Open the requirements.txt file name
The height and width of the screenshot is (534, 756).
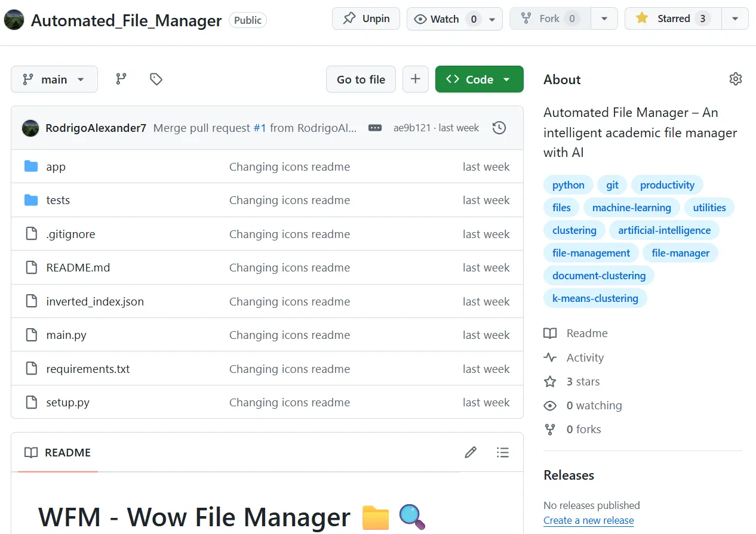pos(88,369)
